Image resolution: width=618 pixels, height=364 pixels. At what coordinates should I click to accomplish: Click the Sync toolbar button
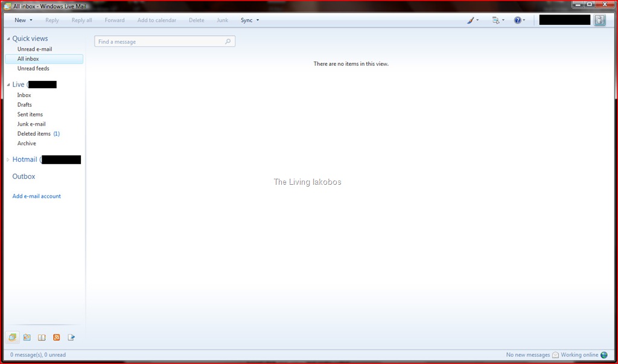[246, 20]
